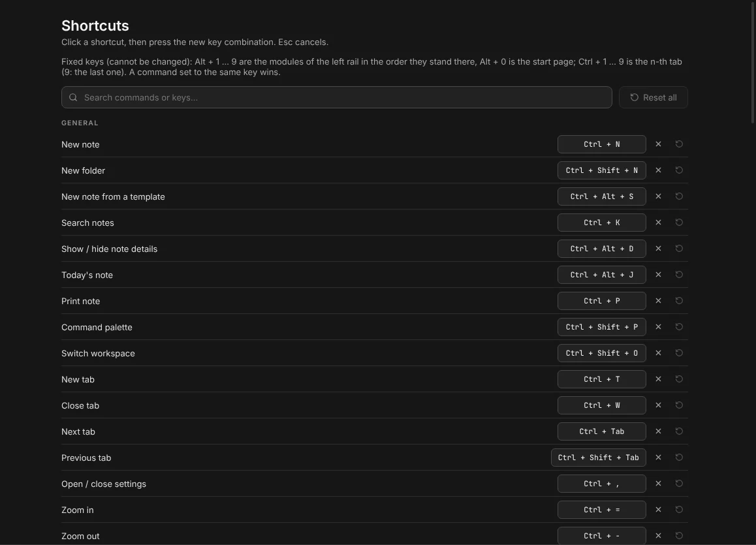
Task: Click the Today's note command label
Action: [87, 275]
